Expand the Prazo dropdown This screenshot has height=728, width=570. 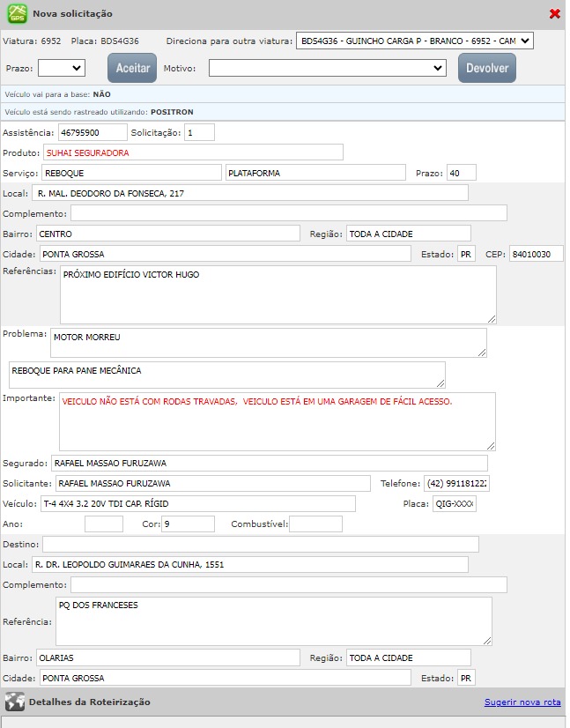click(x=61, y=68)
